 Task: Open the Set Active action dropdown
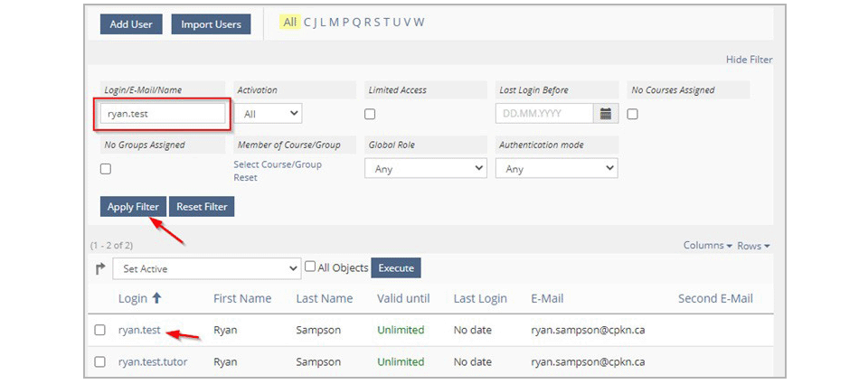(207, 268)
